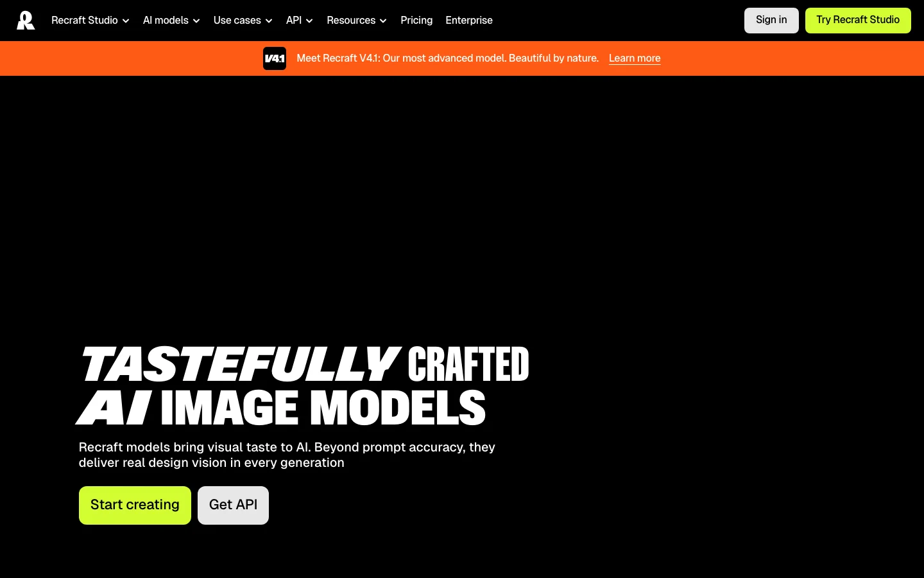The image size is (924, 578).
Task: Open the Resources menu label
Action: [x=351, y=21]
